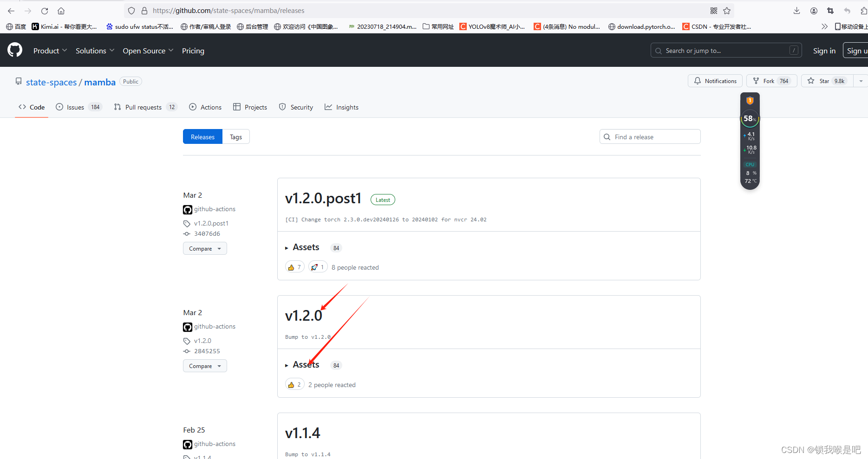Reload the page with the refresh icon
This screenshot has width=868, height=459.
45,11
